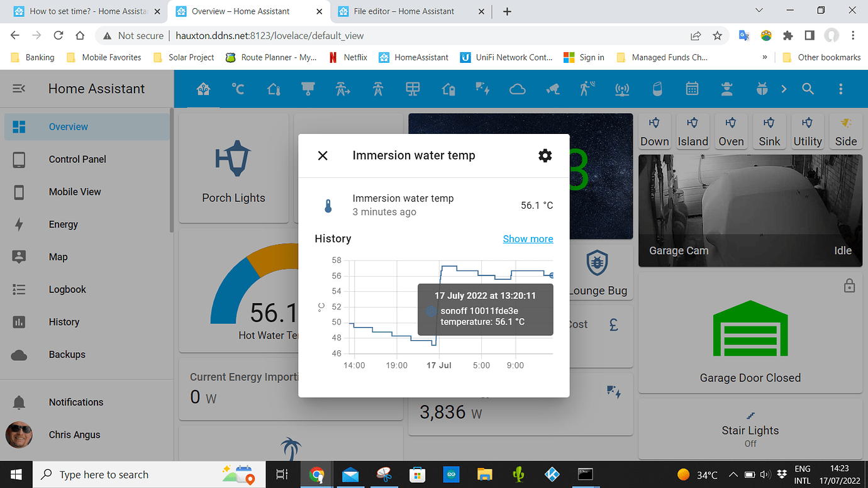Open the temperature °C dashboard view
868x488 pixels.
click(x=238, y=89)
